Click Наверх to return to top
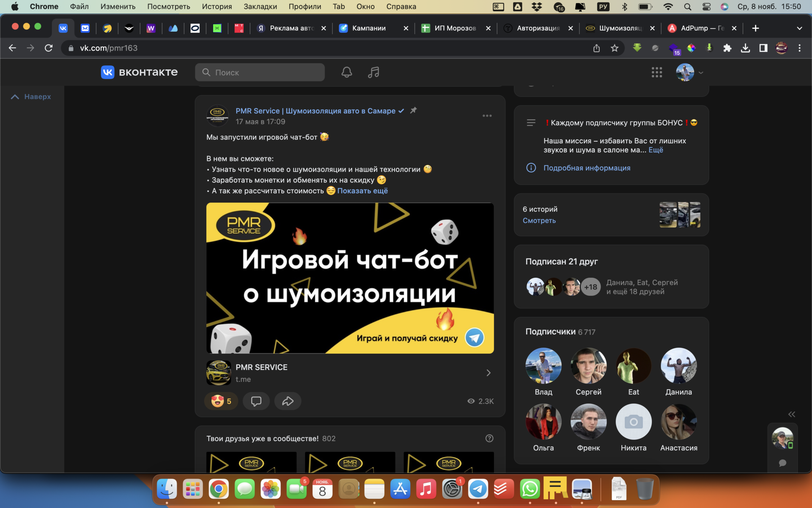The image size is (812, 508). 31,97
